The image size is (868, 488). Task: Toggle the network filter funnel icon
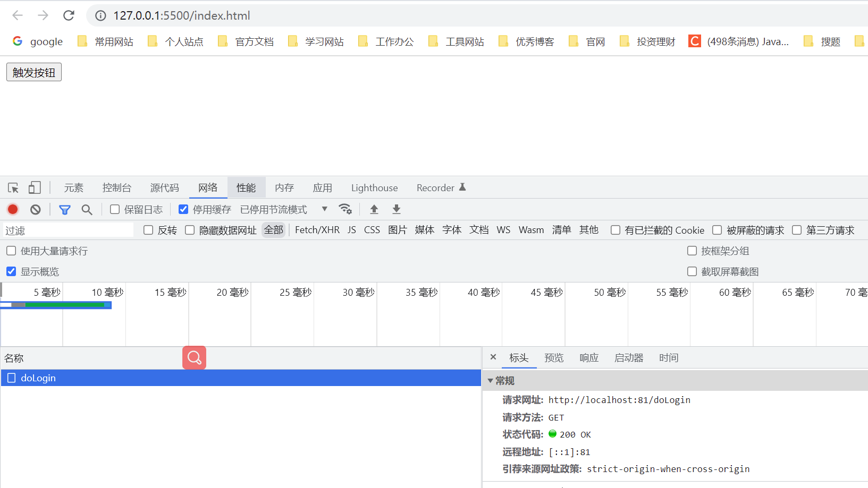click(x=65, y=209)
